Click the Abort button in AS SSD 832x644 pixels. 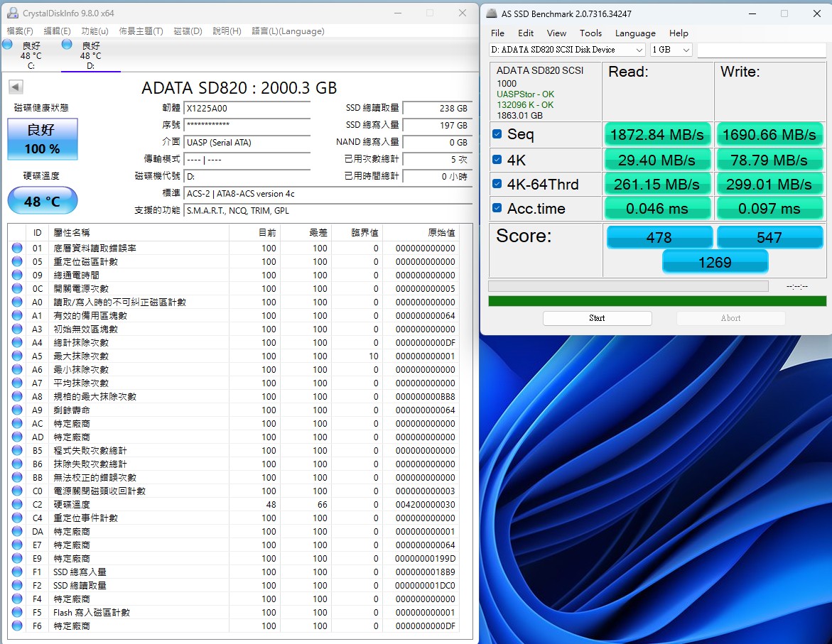tap(730, 318)
